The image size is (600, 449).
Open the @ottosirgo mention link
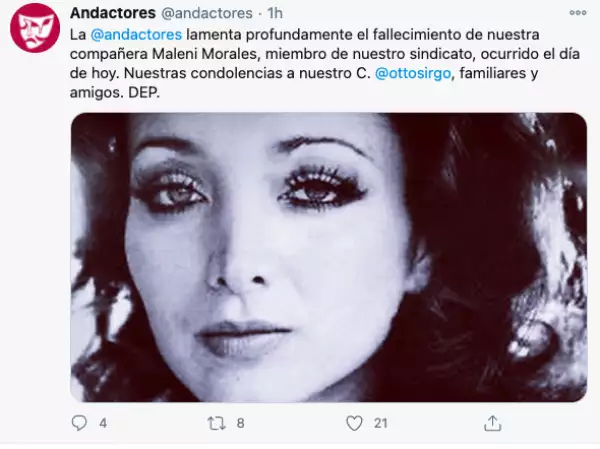point(413,73)
